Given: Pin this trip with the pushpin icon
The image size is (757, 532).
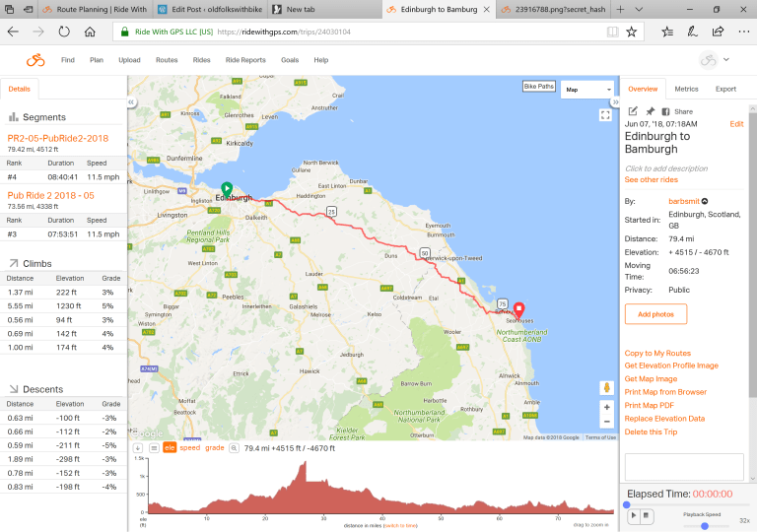Looking at the screenshot, I should pos(650,111).
